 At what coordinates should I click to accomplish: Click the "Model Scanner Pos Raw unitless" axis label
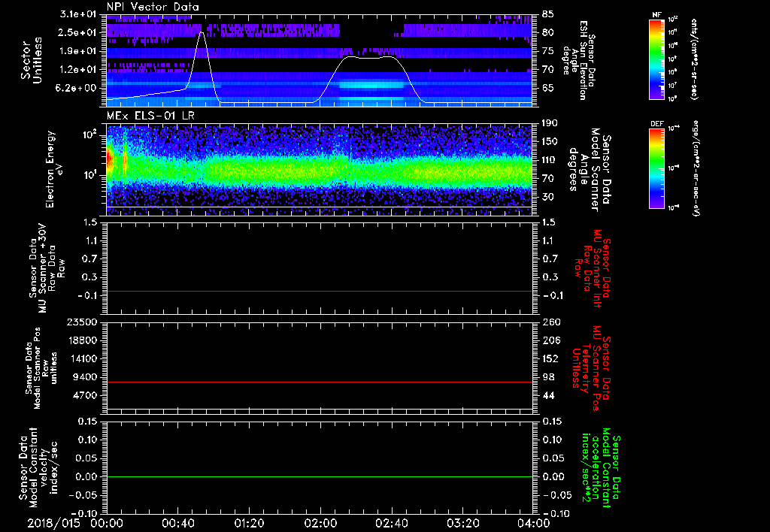click(41, 367)
